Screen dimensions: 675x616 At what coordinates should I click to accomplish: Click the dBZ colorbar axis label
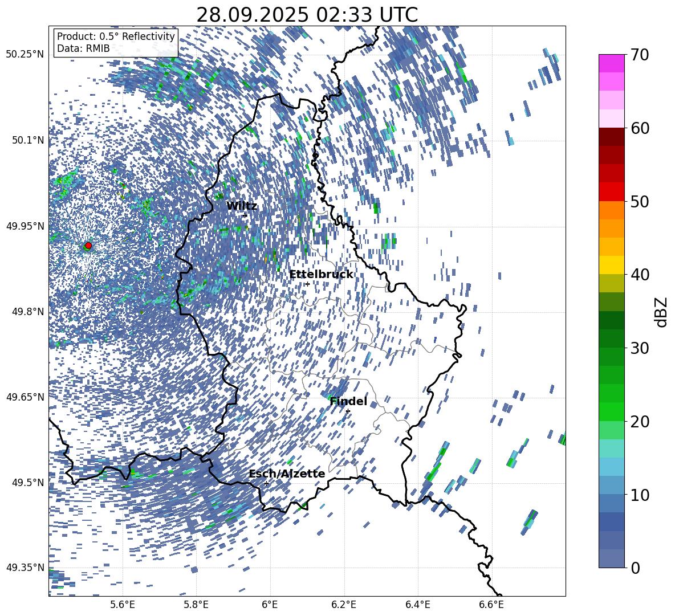pos(661,312)
